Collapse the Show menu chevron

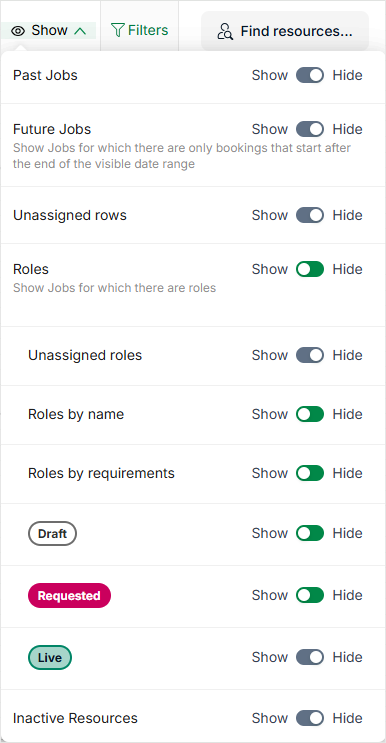81,31
